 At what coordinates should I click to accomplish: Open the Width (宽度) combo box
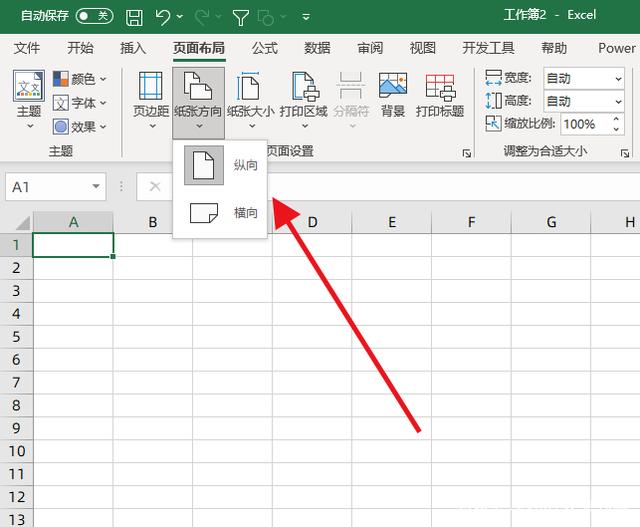click(x=584, y=78)
